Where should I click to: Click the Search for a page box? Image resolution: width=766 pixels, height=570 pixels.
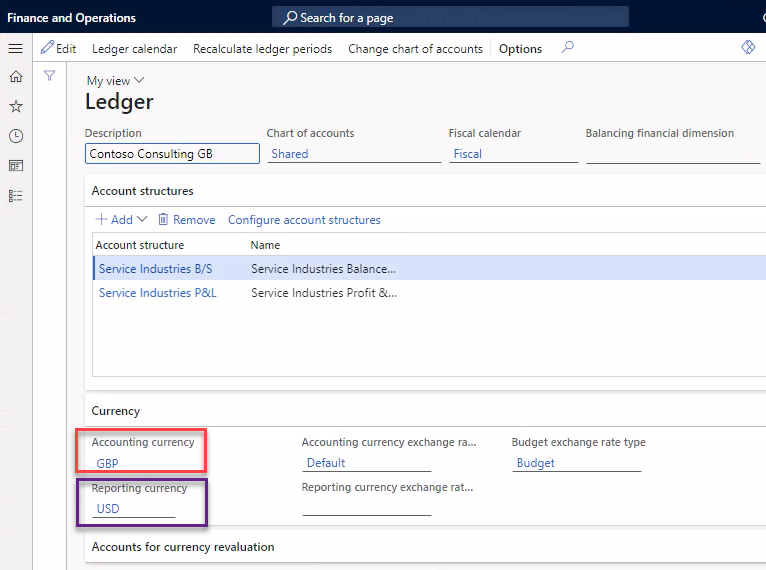[450, 17]
